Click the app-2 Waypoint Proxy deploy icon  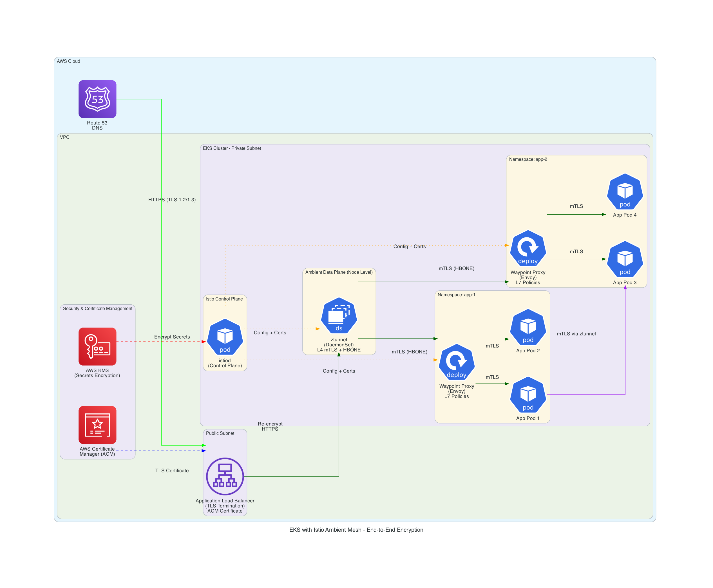528,248
